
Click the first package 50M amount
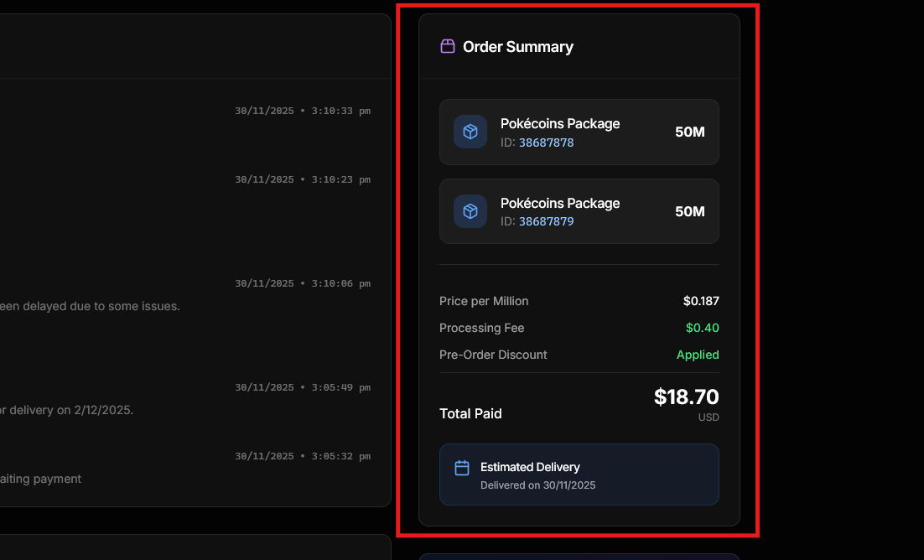coord(689,132)
